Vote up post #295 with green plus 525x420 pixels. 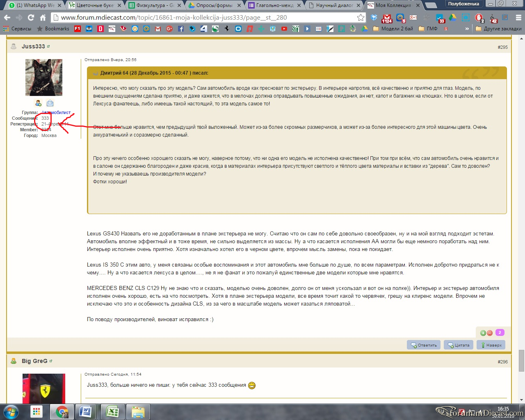click(483, 333)
